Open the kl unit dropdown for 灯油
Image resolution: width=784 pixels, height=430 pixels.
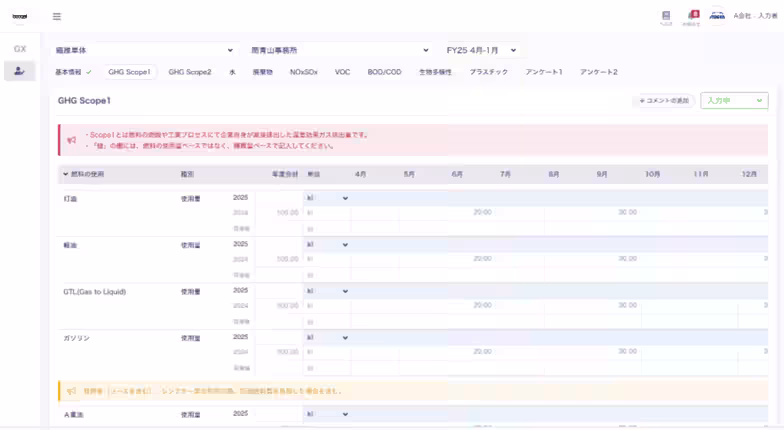click(x=327, y=198)
